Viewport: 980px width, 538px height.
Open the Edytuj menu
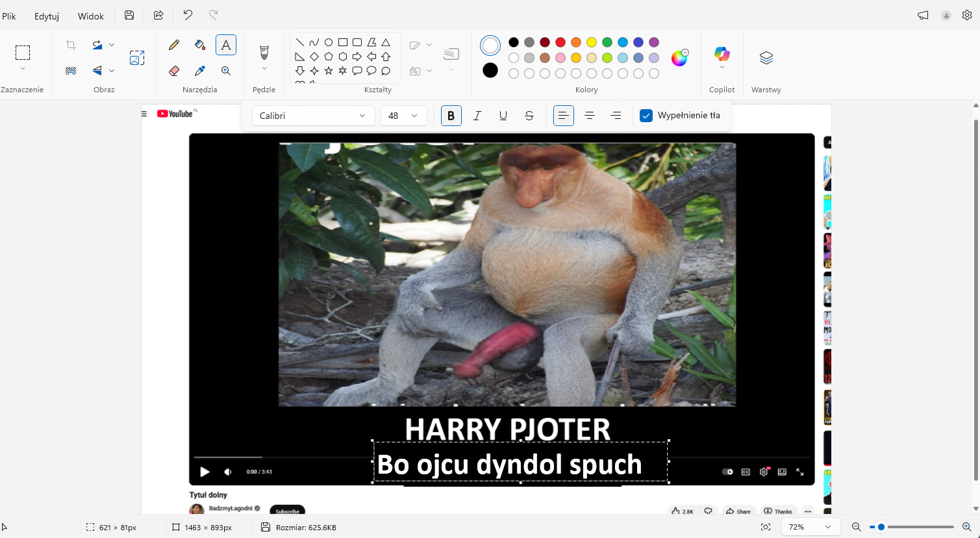(x=47, y=16)
